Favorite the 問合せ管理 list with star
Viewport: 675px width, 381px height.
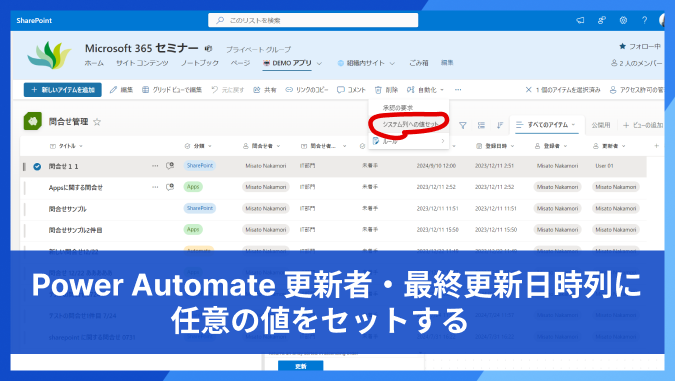(x=97, y=122)
